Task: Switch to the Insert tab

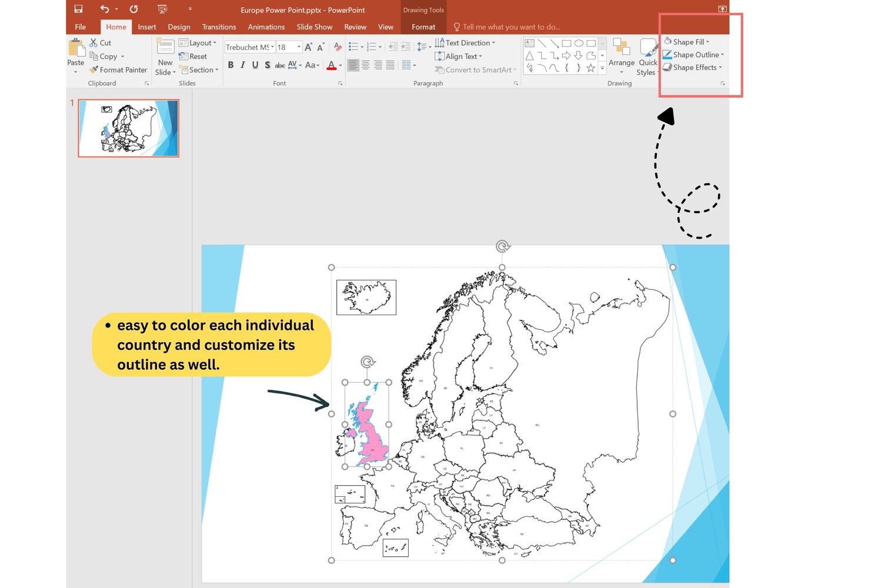Action: point(147,27)
